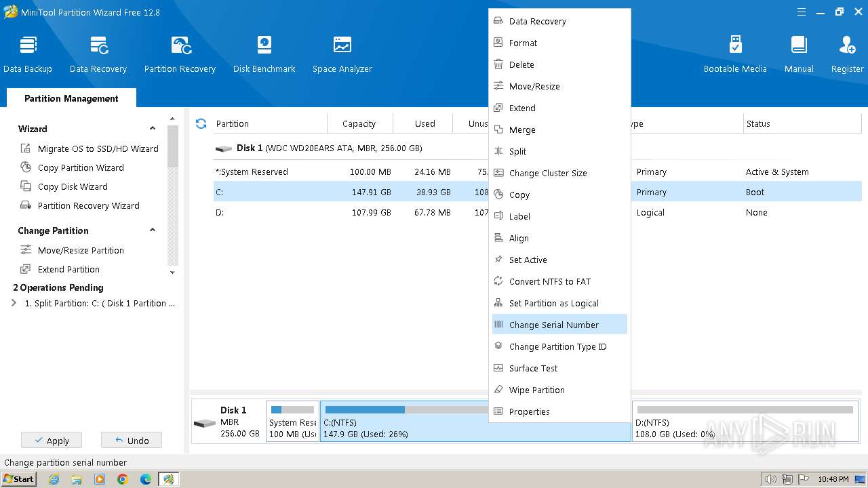
Task: Click Bootable Media icon
Action: (x=735, y=54)
